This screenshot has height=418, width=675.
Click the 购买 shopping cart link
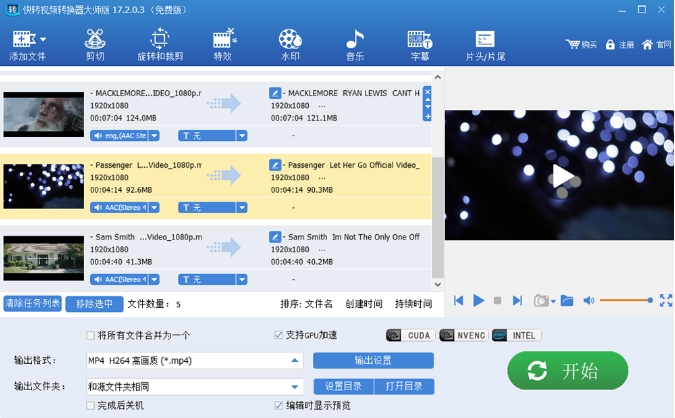click(x=581, y=44)
